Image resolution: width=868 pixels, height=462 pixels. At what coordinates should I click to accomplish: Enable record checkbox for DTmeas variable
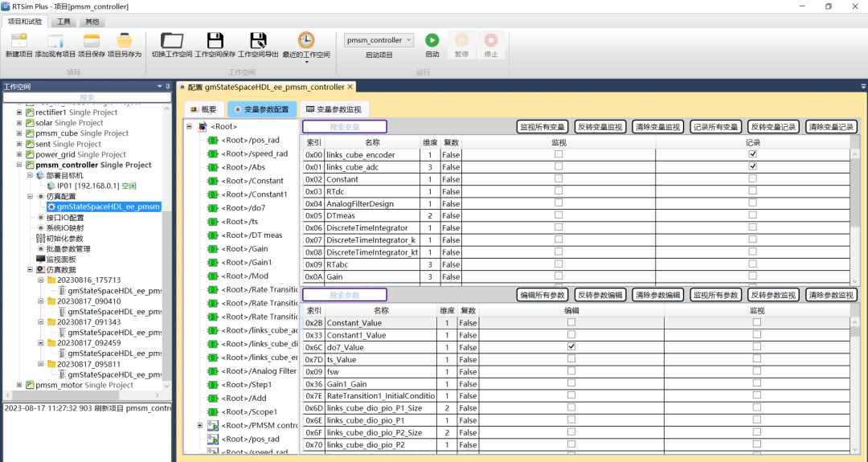[752, 215]
